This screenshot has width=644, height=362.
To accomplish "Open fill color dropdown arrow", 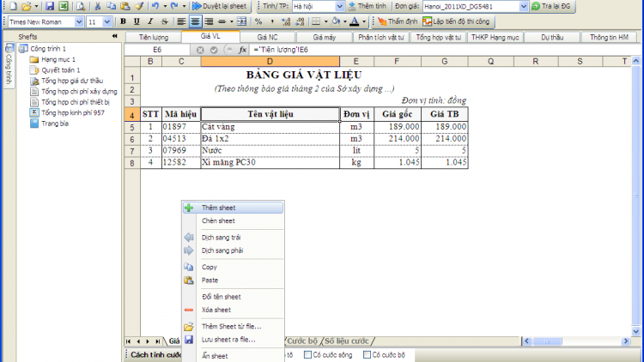I will [345, 21].
